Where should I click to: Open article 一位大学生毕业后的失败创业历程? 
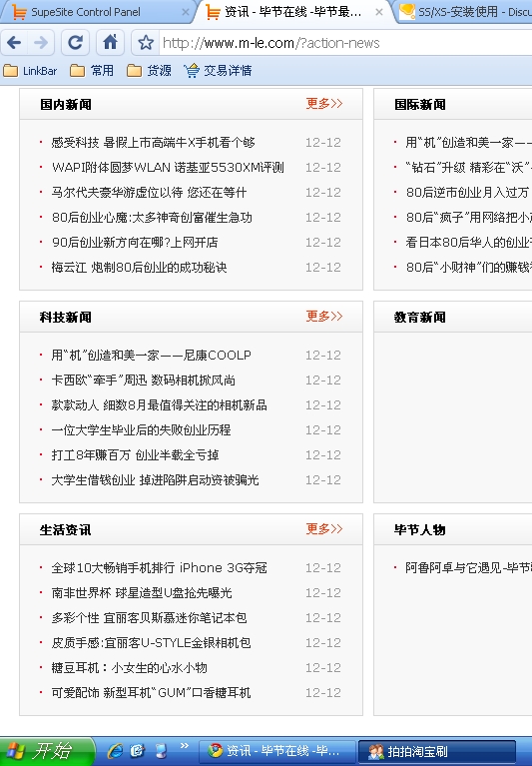(x=141, y=429)
